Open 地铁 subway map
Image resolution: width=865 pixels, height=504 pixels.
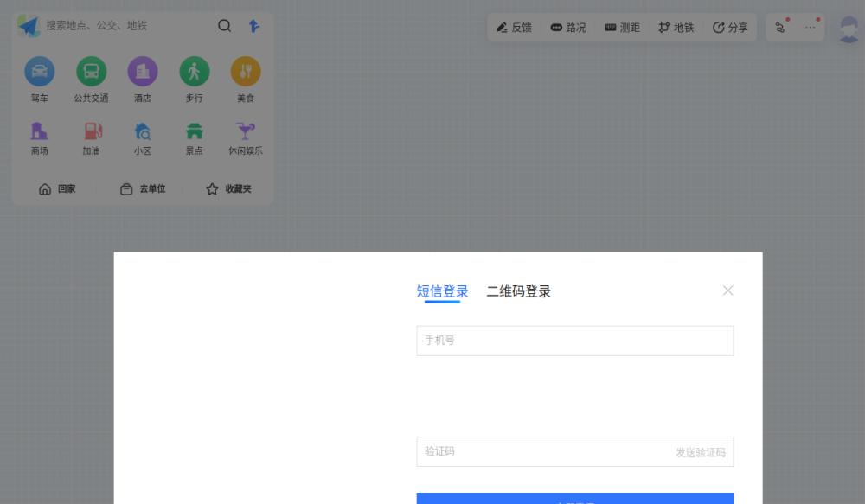click(x=676, y=28)
